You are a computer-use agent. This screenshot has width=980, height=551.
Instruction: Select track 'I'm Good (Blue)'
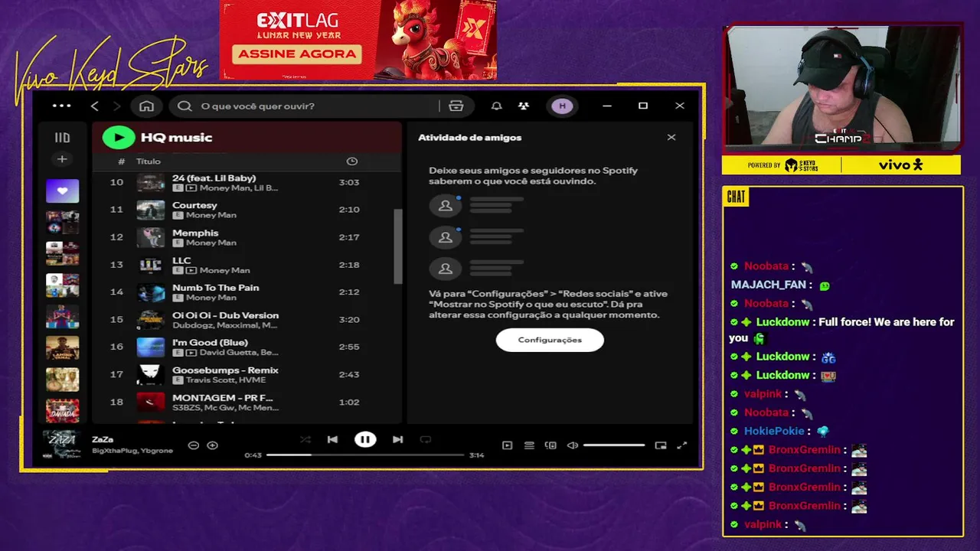pyautogui.click(x=246, y=347)
